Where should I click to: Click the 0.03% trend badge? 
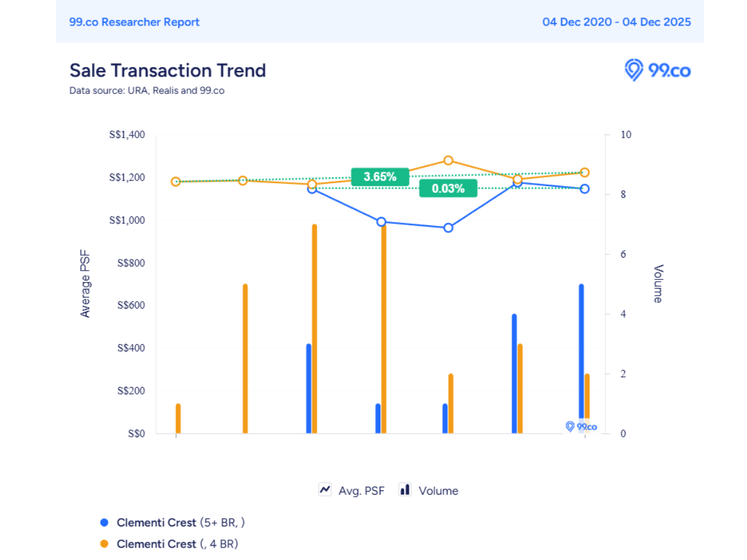(448, 189)
